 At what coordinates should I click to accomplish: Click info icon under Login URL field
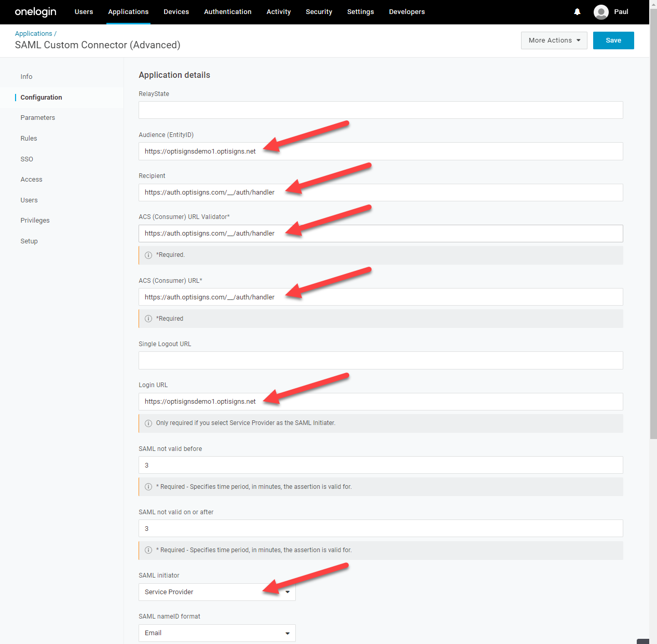pyautogui.click(x=148, y=423)
